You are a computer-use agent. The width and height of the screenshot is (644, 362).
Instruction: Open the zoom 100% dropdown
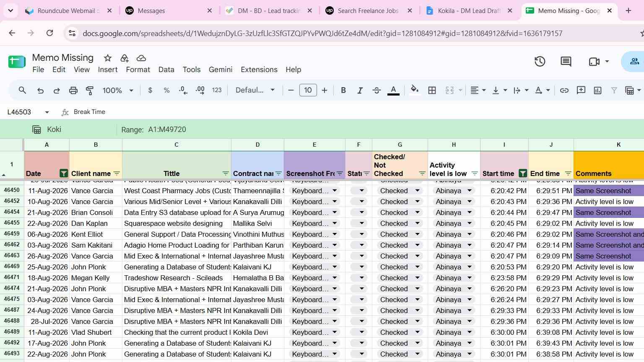point(118,90)
